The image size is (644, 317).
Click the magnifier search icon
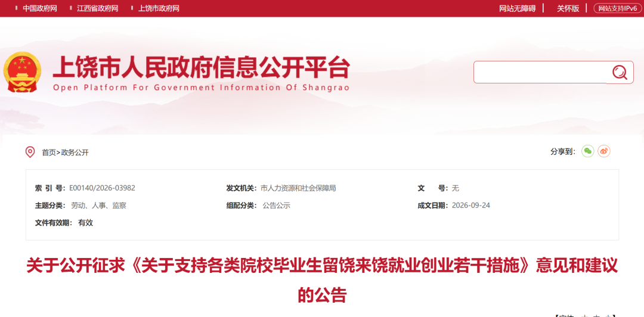620,72
